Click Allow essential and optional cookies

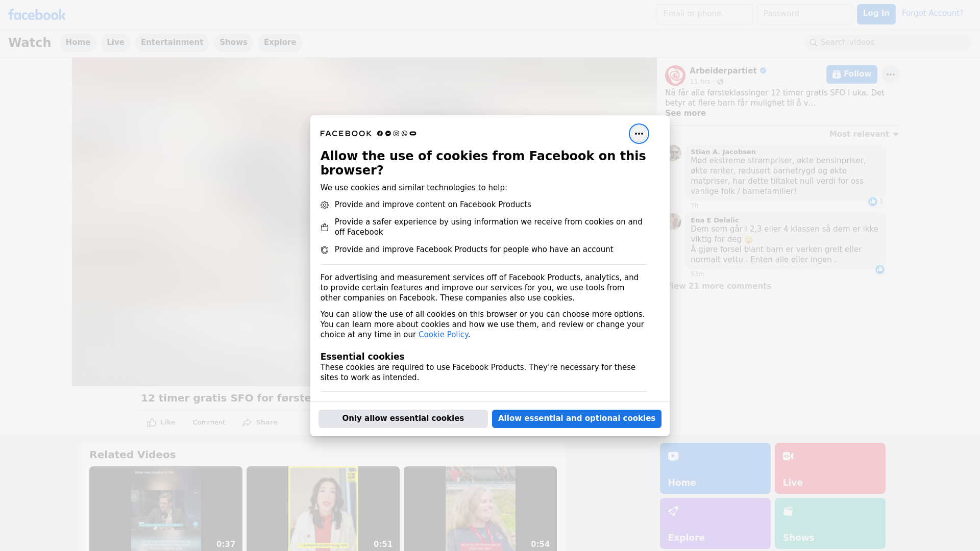(x=576, y=418)
